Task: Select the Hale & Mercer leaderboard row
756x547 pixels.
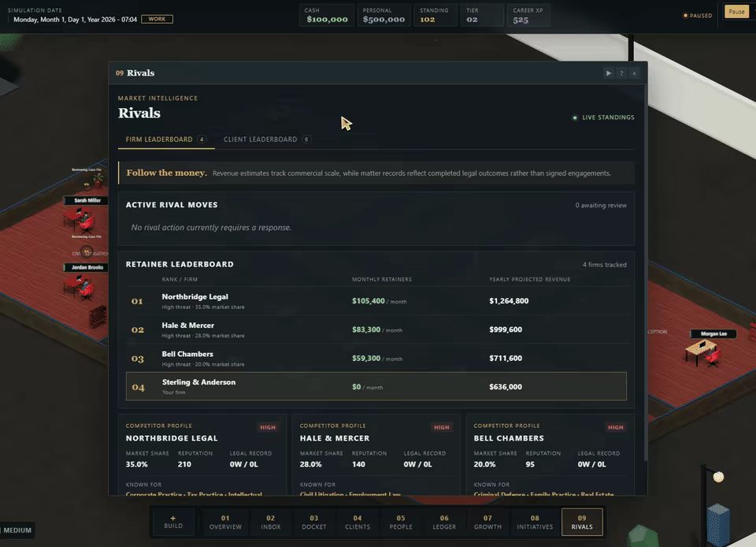Action: tap(376, 329)
